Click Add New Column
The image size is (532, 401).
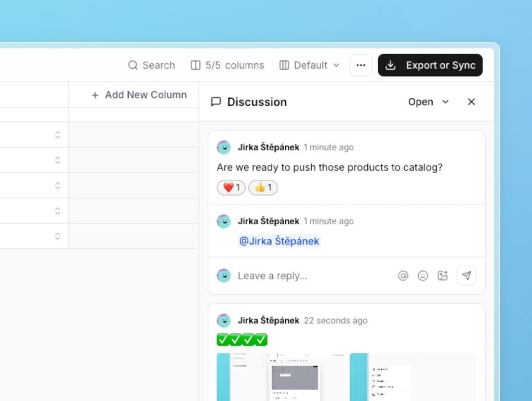pyautogui.click(x=139, y=95)
